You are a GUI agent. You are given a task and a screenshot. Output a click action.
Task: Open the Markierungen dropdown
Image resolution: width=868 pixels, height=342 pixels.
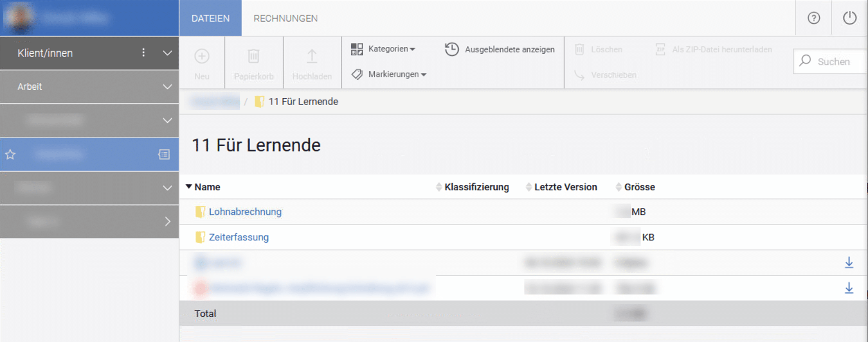pos(389,75)
